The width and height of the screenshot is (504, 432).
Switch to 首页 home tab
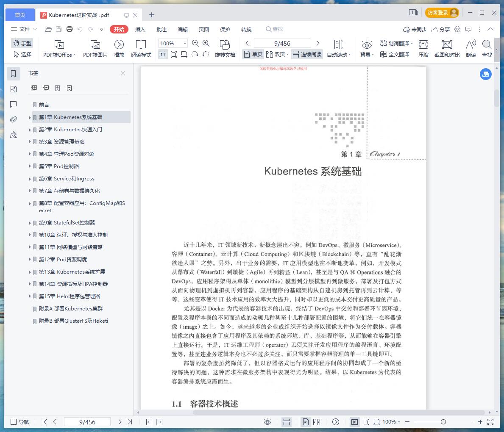point(20,15)
